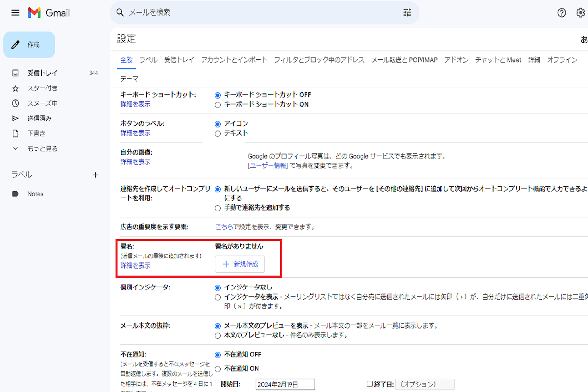Select 不在通知 ON radio button
Image resolution: width=588 pixels, height=392 pixels.
click(218, 369)
